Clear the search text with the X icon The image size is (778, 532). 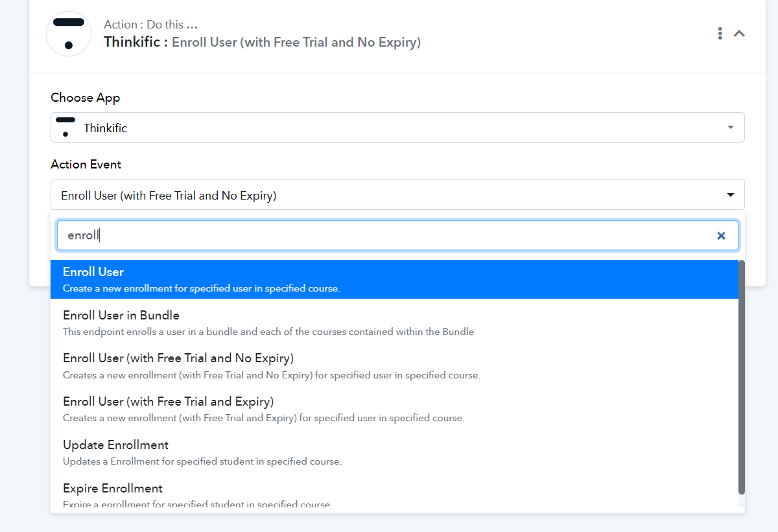[721, 236]
